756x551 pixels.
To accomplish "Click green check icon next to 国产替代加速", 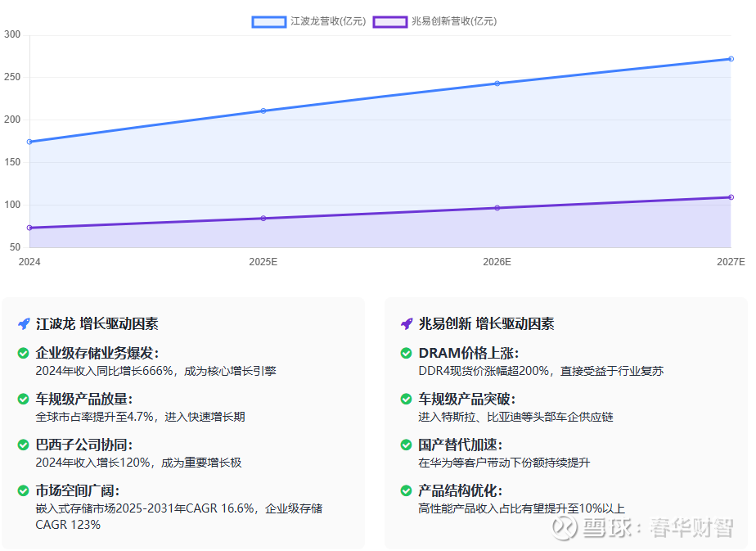I will (x=407, y=445).
